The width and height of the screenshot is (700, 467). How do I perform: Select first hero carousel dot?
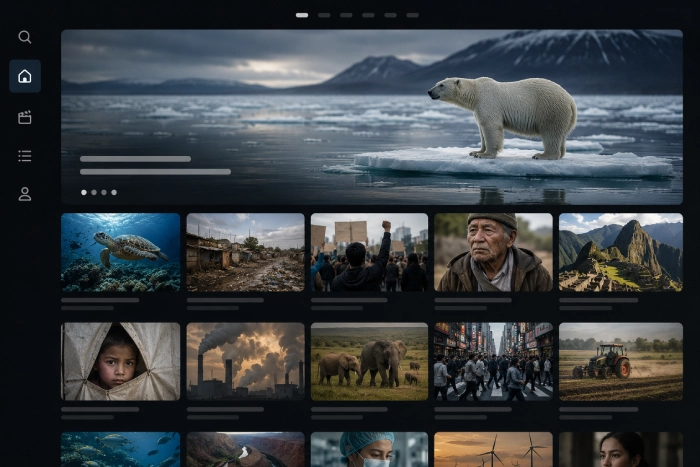[x=84, y=192]
